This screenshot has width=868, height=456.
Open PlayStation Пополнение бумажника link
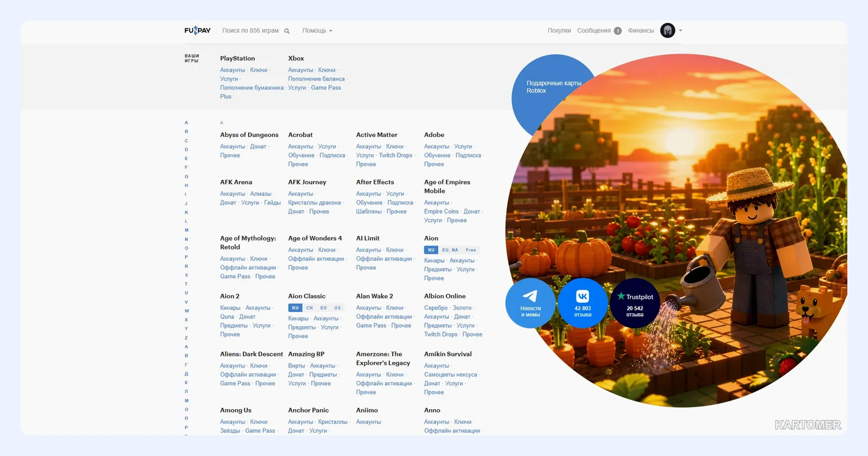pos(252,88)
